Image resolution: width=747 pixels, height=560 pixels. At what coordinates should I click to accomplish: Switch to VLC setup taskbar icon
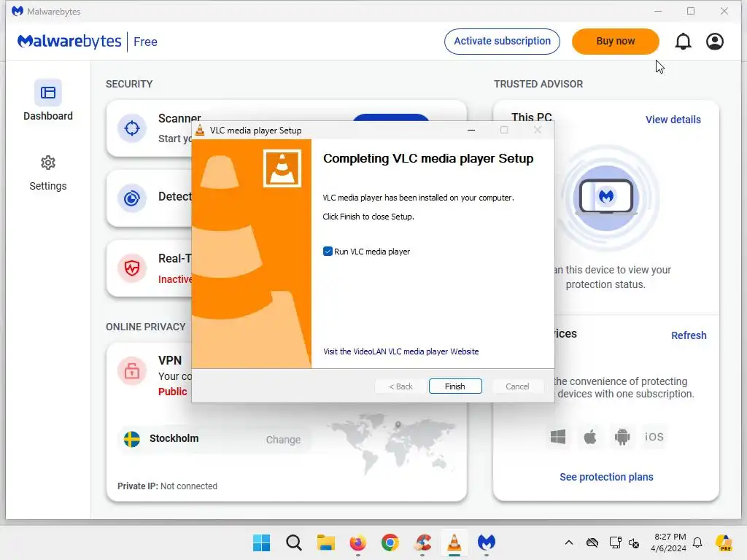pos(454,542)
